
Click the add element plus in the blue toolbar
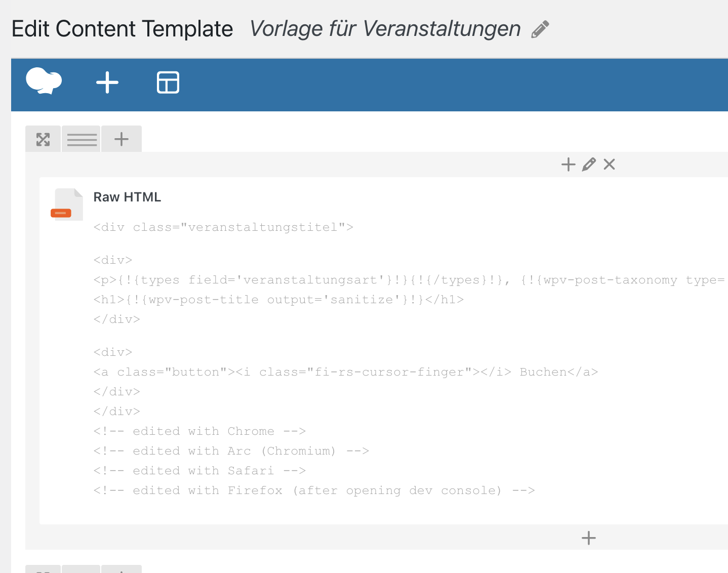[107, 83]
